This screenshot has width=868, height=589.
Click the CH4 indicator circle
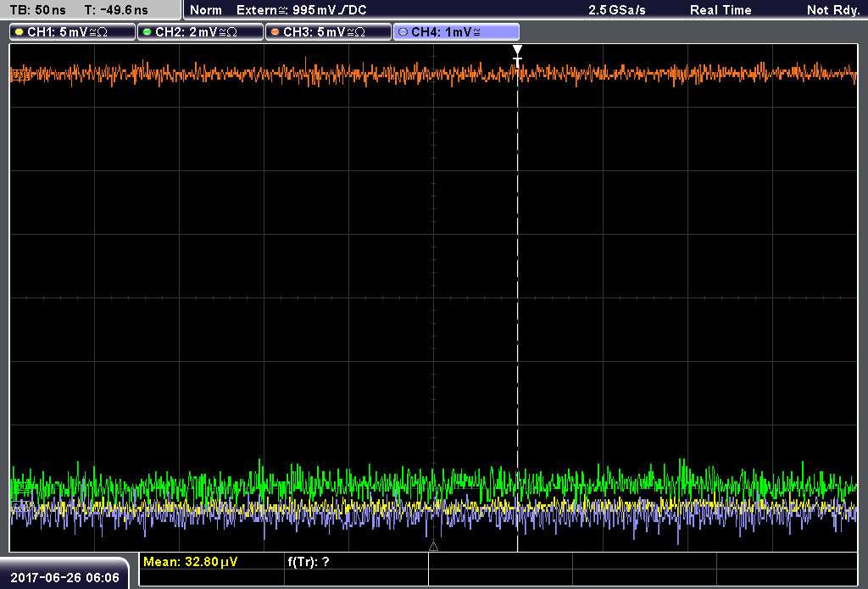tap(403, 32)
